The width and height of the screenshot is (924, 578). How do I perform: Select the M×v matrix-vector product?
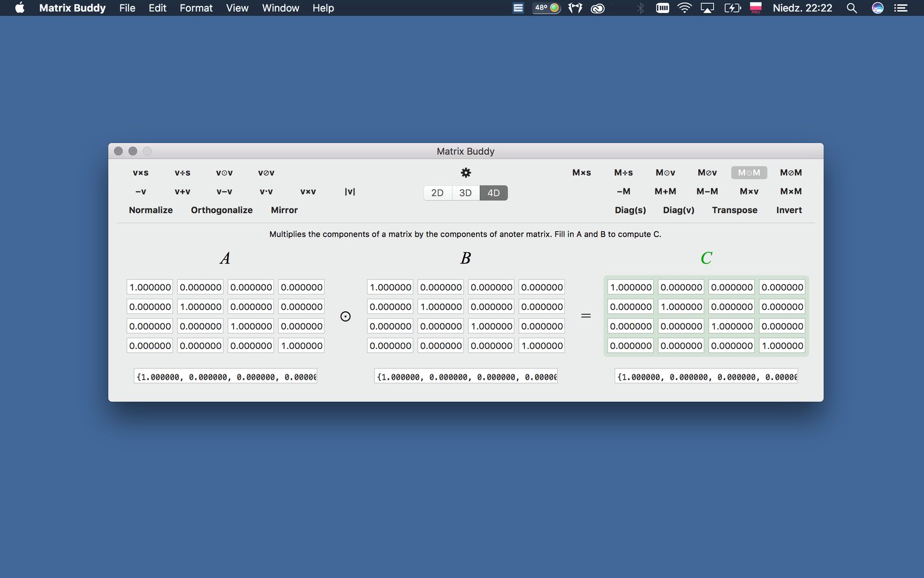pos(749,191)
